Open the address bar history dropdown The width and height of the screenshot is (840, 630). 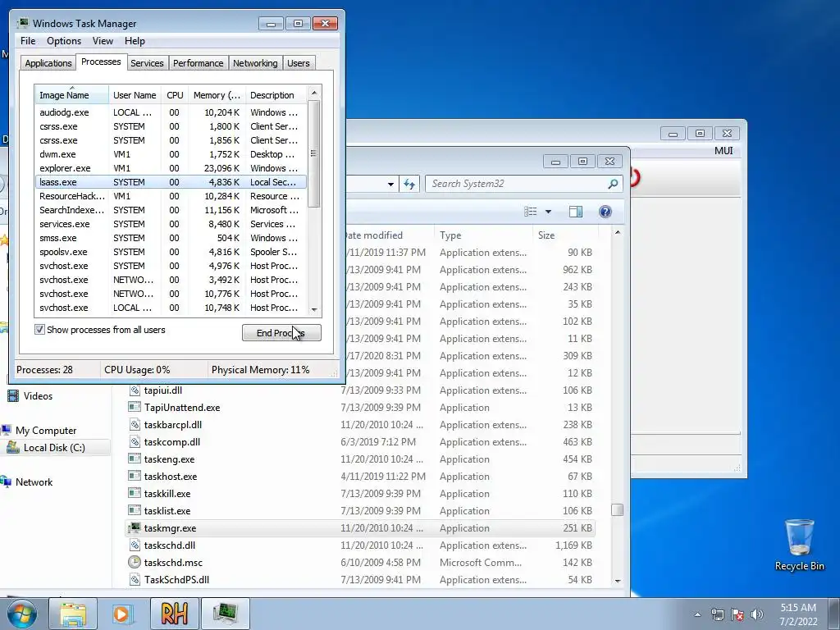point(390,184)
